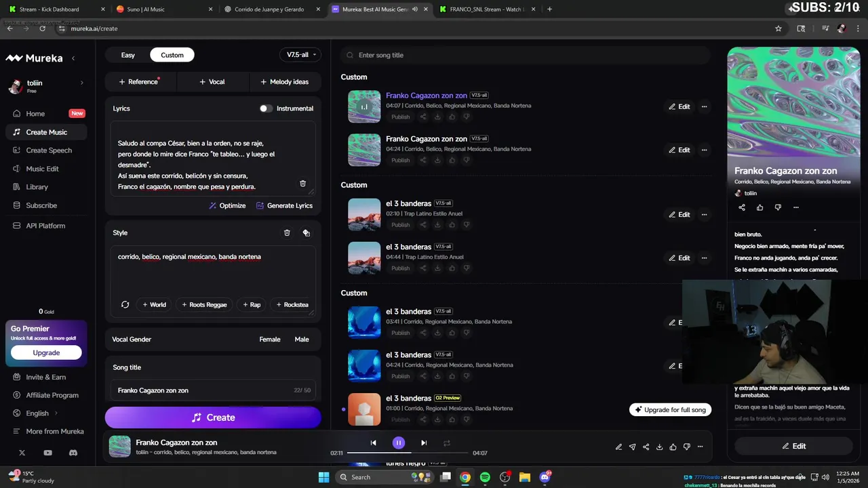Open Spotify from the taskbar
The image size is (868, 488).
tap(485, 477)
